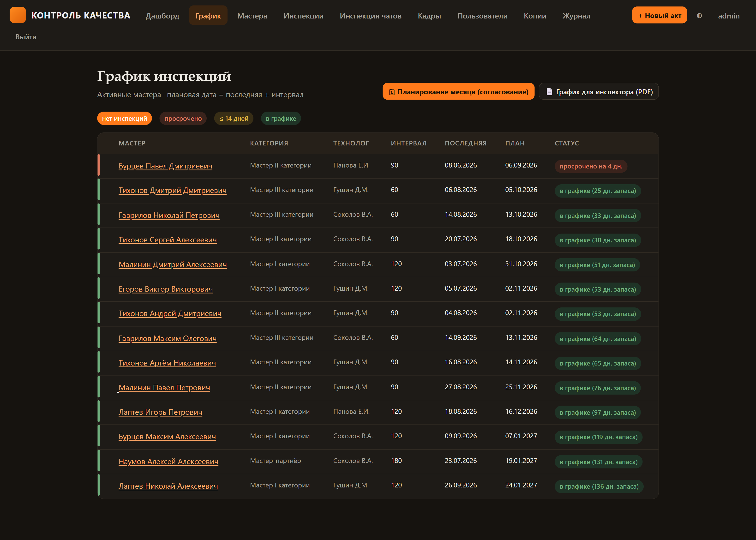
Task: Open master Гаврилов Николай Петрович
Action: click(169, 215)
